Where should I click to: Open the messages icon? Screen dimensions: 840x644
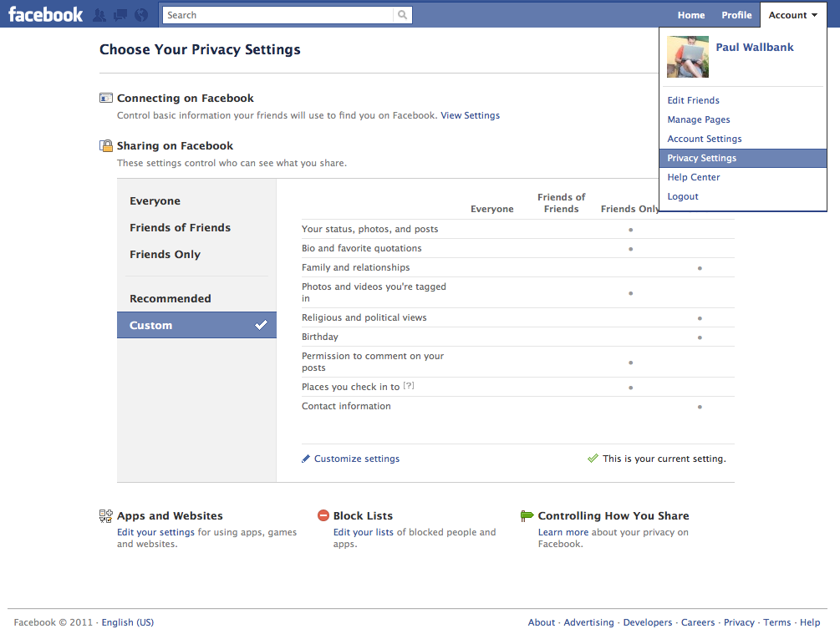pos(120,15)
